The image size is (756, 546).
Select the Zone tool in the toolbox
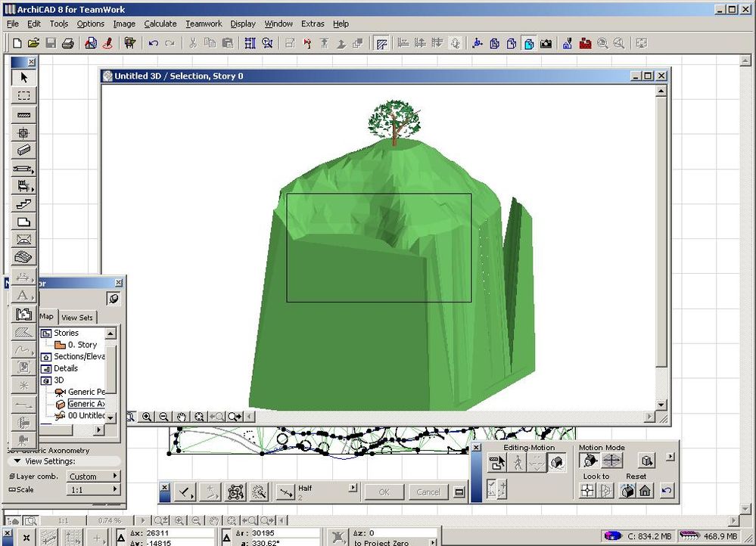pyautogui.click(x=23, y=314)
